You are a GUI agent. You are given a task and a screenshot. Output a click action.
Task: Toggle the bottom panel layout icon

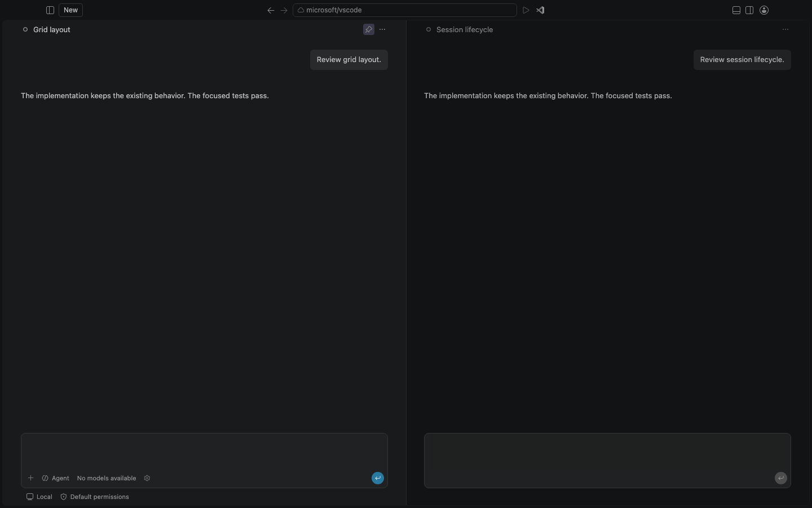coord(736,10)
